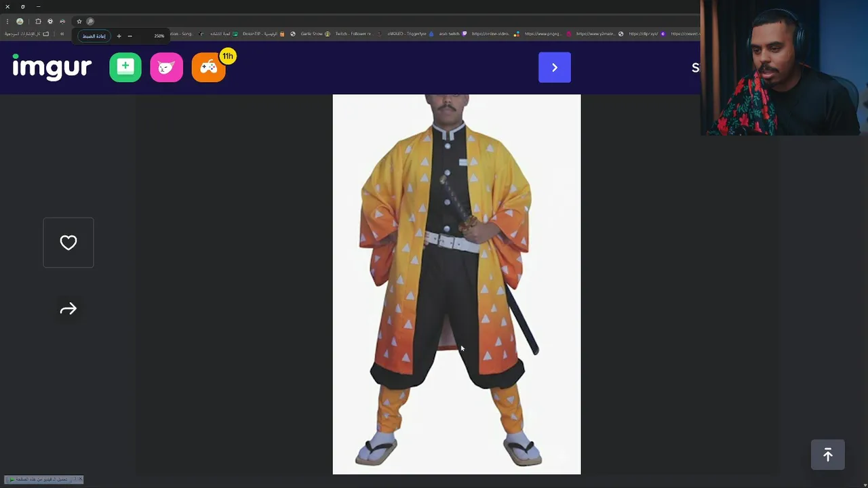
Task: Open the Twitch Follower bookmark
Action: [358, 34]
